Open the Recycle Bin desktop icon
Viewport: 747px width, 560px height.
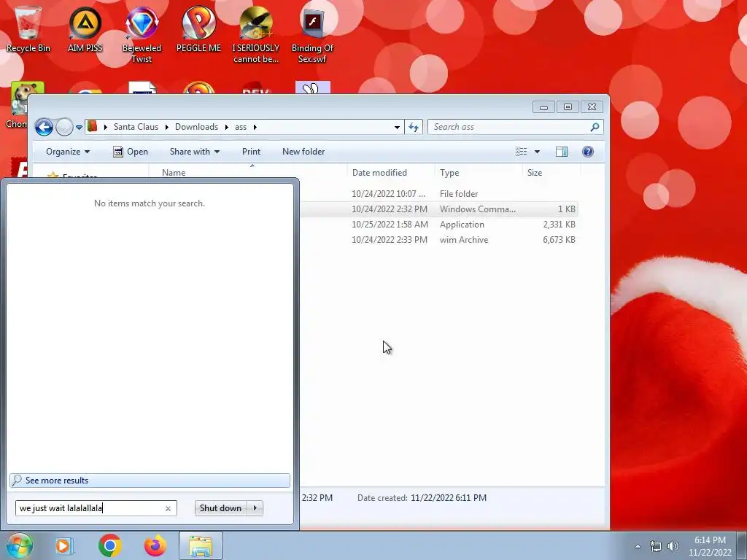pos(28,28)
